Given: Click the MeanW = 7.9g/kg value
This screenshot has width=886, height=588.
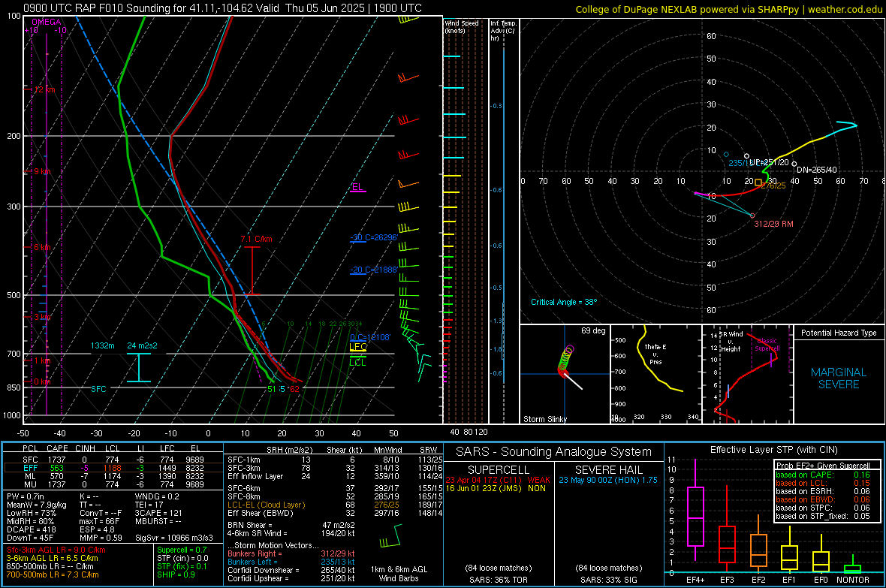Looking at the screenshot, I should pos(37,505).
